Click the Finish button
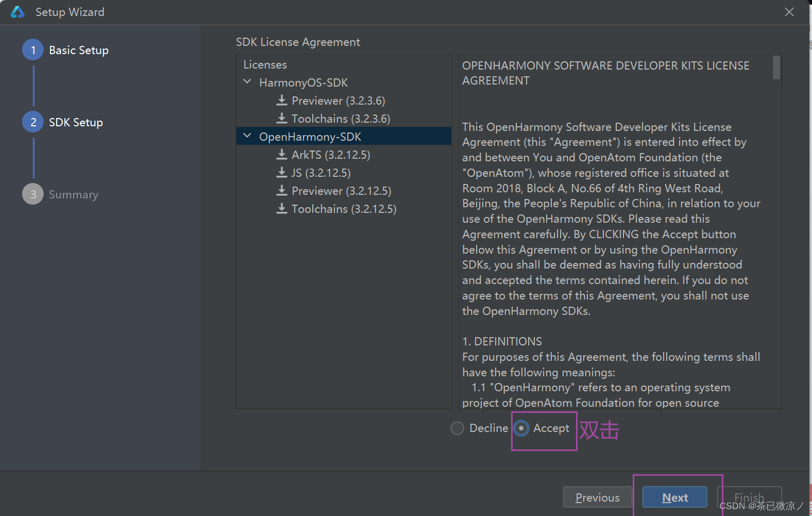The width and height of the screenshot is (812, 516). pyautogui.click(x=749, y=497)
